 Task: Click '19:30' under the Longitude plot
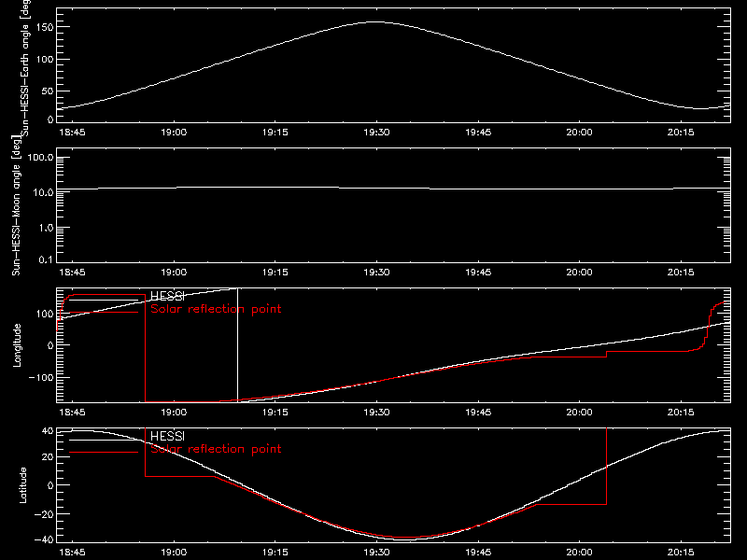click(x=376, y=412)
